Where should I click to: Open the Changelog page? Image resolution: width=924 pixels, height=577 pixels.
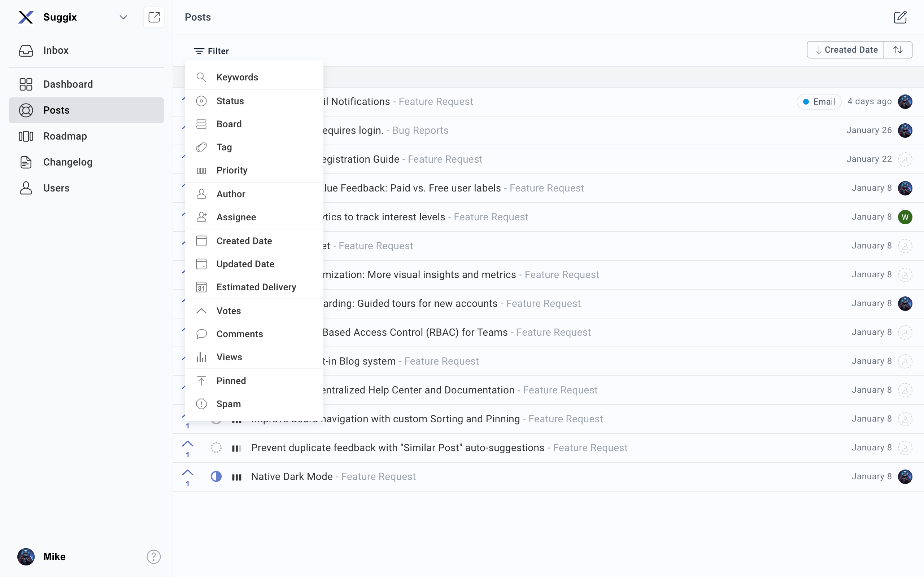[x=67, y=162]
